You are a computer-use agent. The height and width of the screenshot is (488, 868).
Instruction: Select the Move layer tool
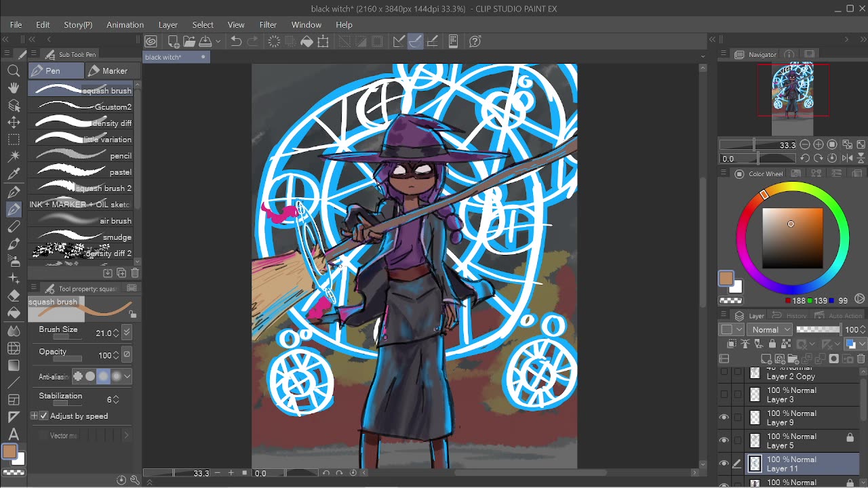(x=14, y=123)
